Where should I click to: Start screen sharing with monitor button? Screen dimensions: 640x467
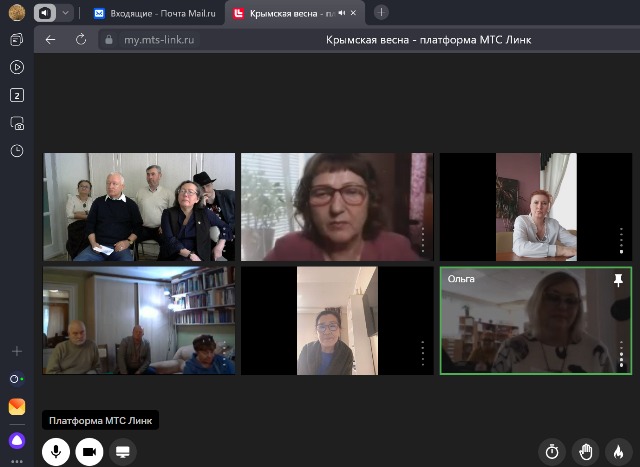tap(123, 452)
